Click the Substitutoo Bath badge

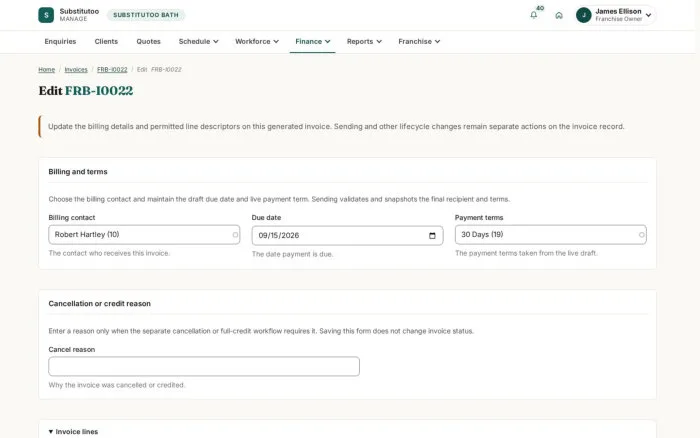click(x=146, y=15)
